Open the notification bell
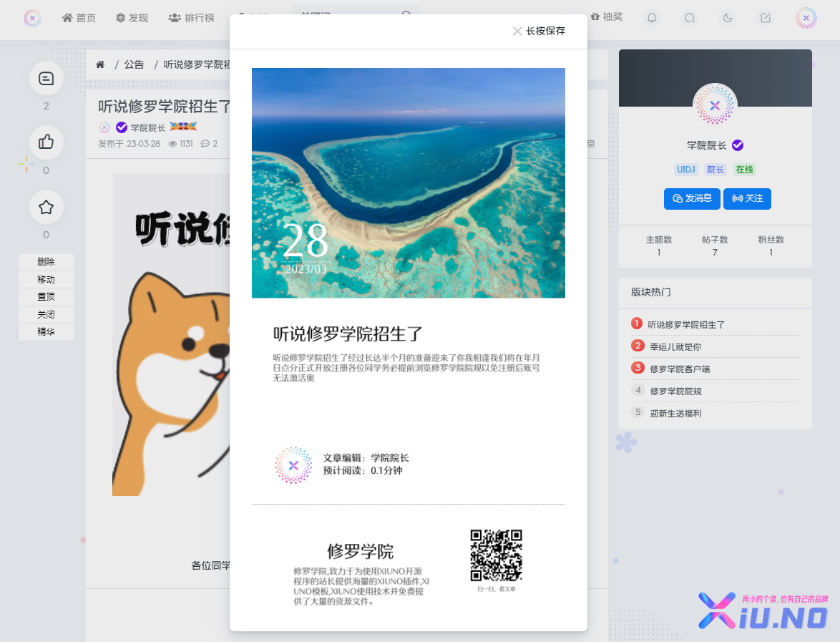This screenshot has height=642, width=840. (651, 18)
